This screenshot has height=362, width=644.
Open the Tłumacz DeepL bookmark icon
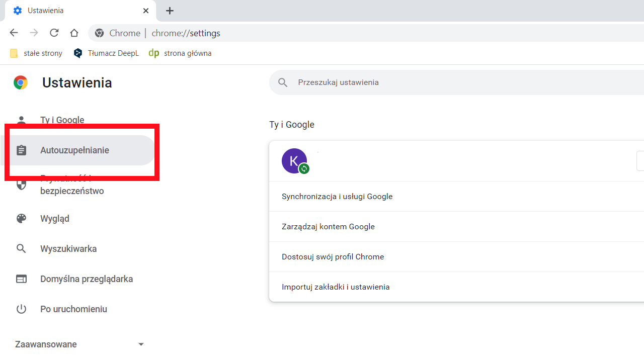click(x=78, y=53)
